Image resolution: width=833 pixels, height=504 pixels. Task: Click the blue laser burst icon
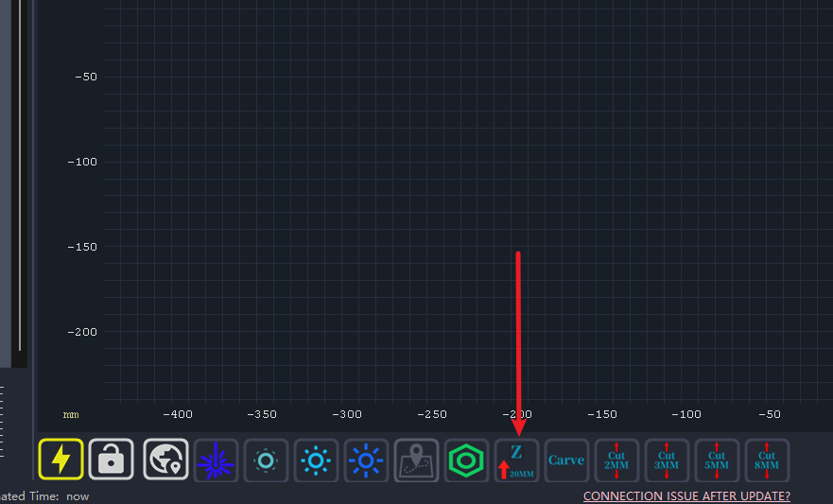click(x=216, y=461)
